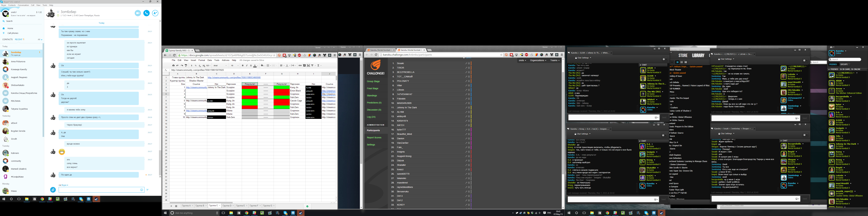
Task: Open the Group Stage link on Challonge
Action: pos(373,81)
